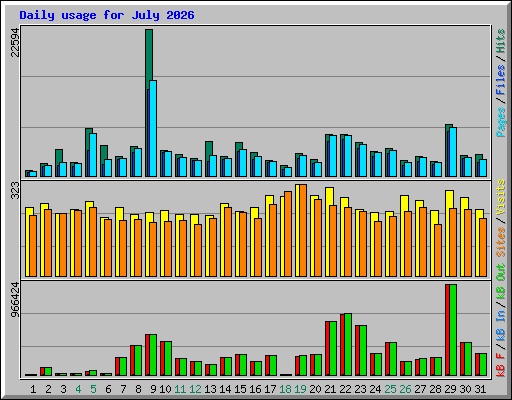Image resolution: width=512 pixels, height=400 pixels.
Task: Click day label 11 on the x-axis
Action: click(180, 389)
